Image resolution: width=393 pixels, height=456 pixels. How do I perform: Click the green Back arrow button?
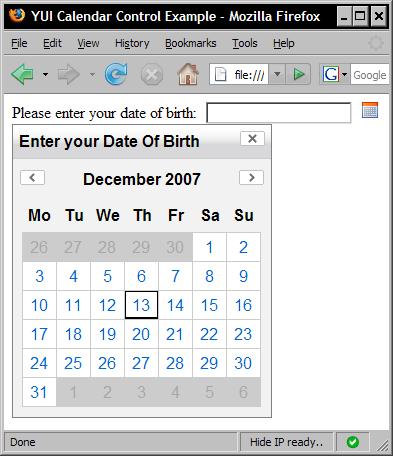coord(23,74)
